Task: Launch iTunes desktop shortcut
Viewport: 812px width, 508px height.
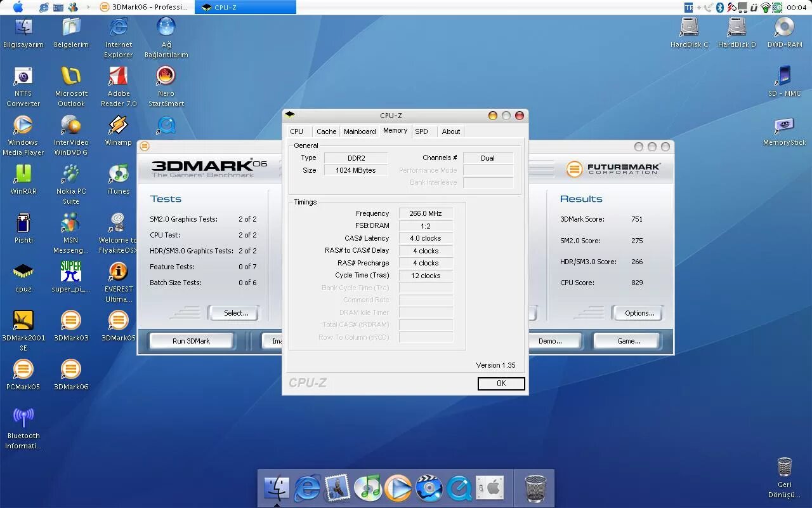Action: (x=119, y=174)
